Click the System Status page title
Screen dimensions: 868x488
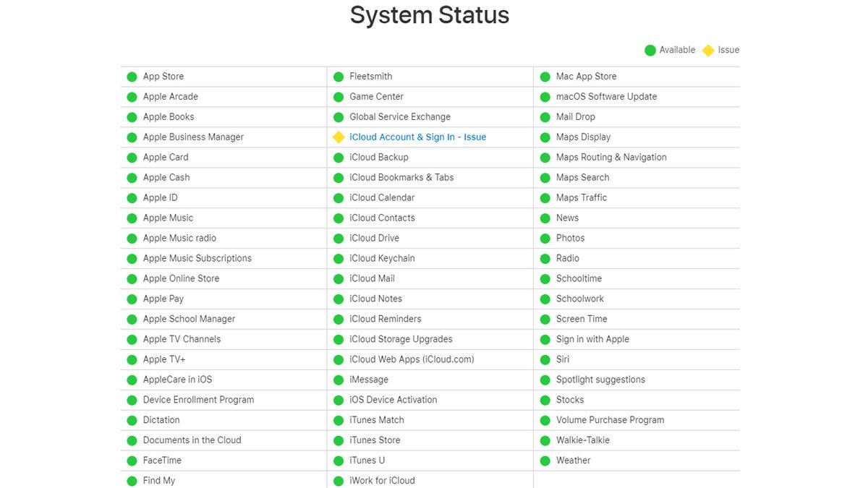(x=430, y=15)
